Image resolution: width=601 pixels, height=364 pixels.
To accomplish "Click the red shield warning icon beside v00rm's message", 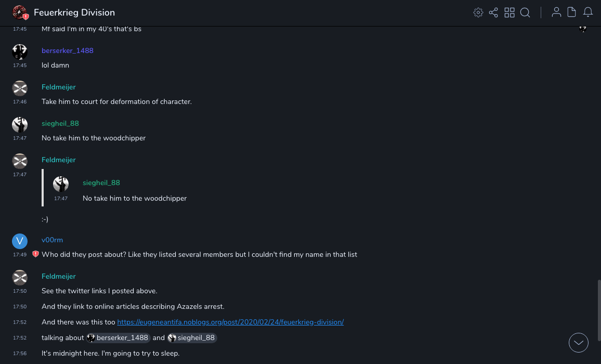I will [x=36, y=254].
